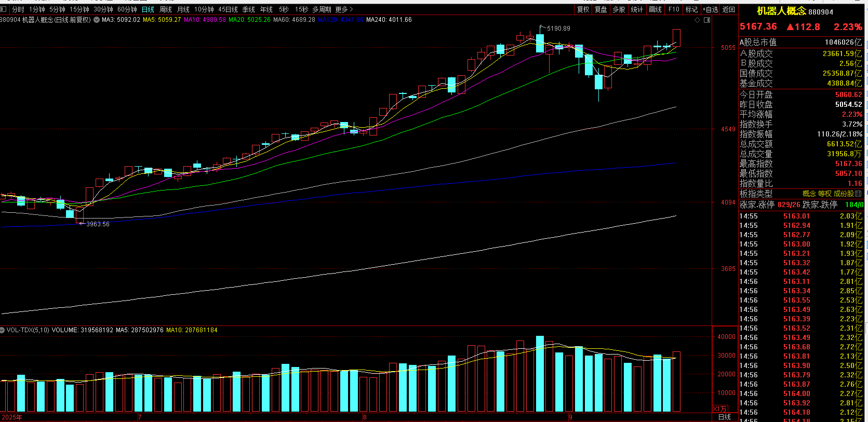
Task: Open the indicator settings arrow beside 机器人概念(日线.前复权)
Action: pyautogui.click(x=97, y=20)
